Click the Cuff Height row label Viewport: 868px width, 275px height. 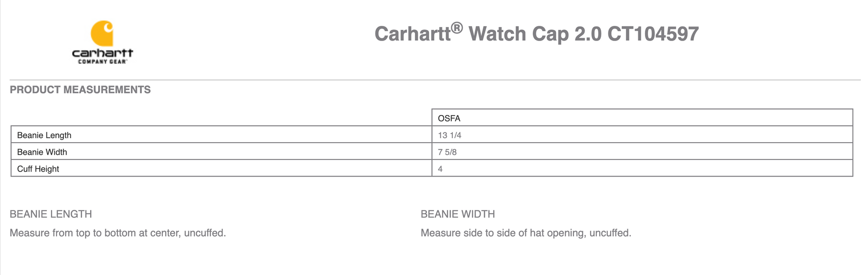[38, 169]
